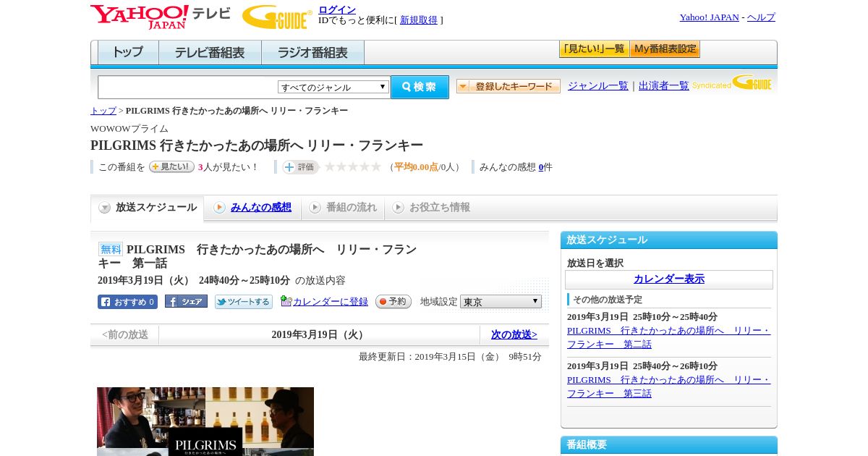Image resolution: width=868 pixels, height=456 pixels.
Task: Go to 次の放送> link
Action: pos(514,335)
